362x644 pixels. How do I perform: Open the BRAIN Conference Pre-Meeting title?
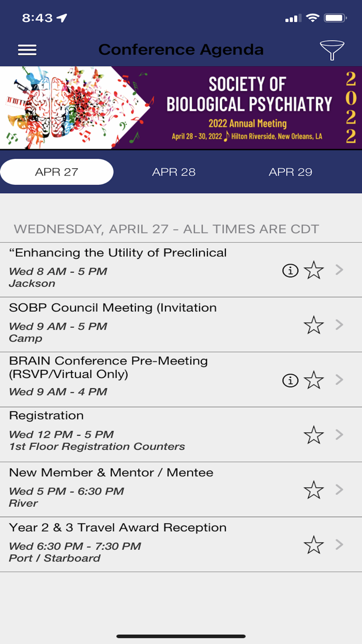click(x=109, y=367)
